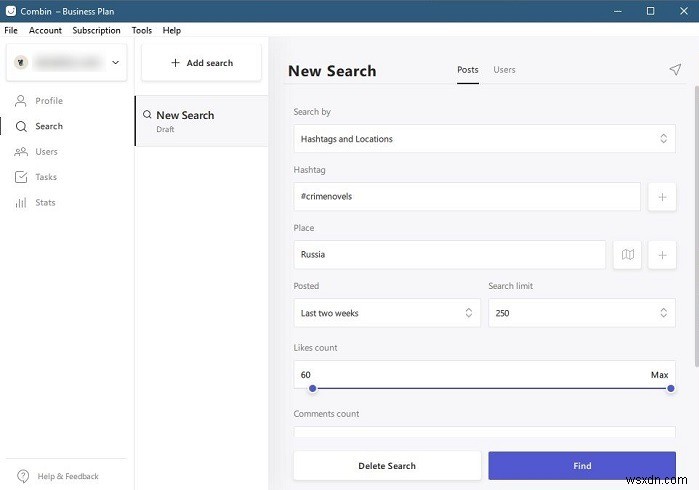Click the plus icon beside Hashtag field
Viewport: 699px width, 490px height.
point(662,197)
